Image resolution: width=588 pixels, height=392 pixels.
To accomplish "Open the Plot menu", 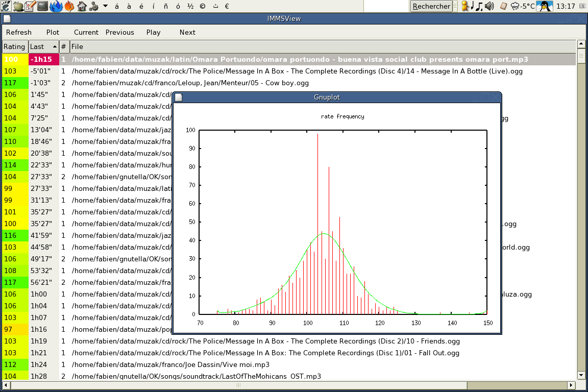I will [x=53, y=32].
